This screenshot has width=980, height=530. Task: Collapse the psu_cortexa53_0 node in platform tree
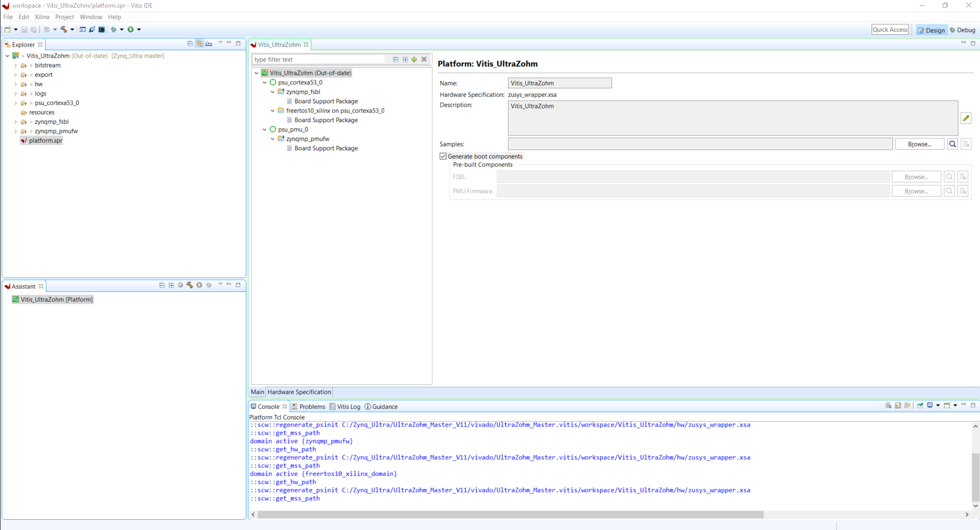tap(265, 82)
